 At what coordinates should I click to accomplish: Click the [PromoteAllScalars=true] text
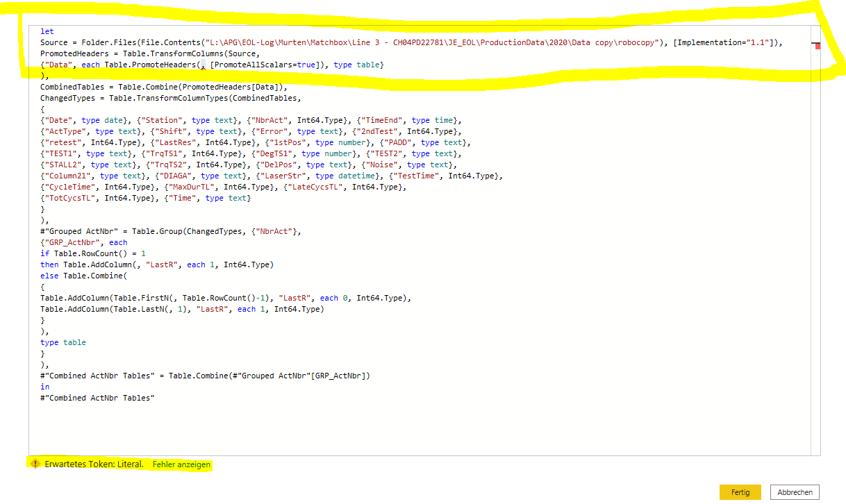[265, 65]
